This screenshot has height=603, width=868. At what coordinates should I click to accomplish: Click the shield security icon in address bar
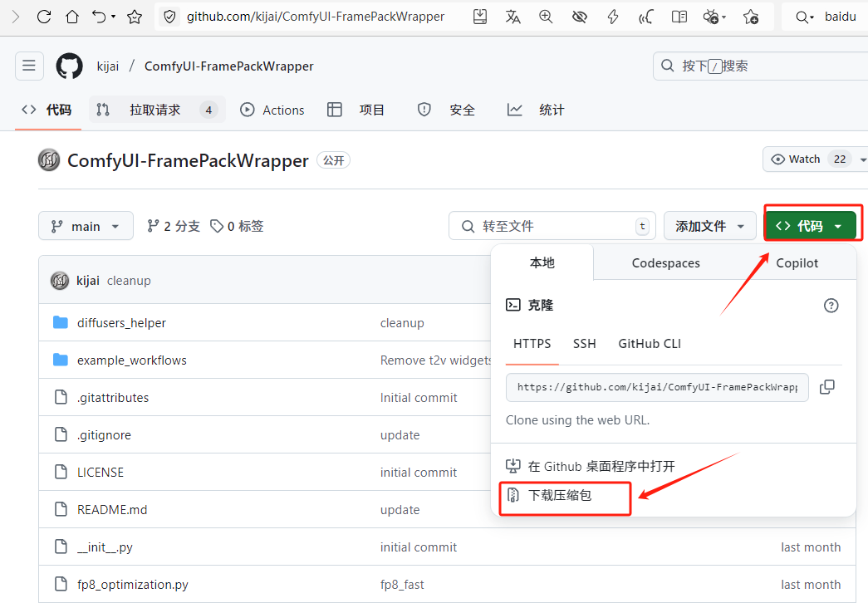[170, 17]
